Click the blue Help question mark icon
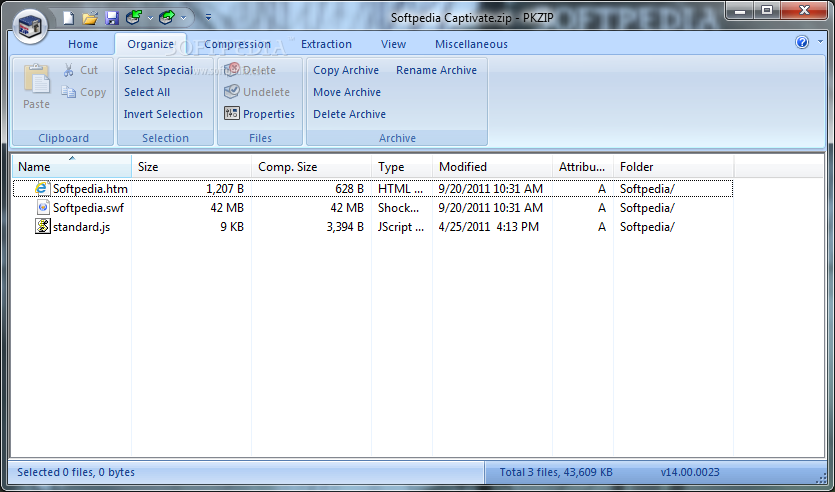Image resolution: width=835 pixels, height=492 pixels. 802,42
